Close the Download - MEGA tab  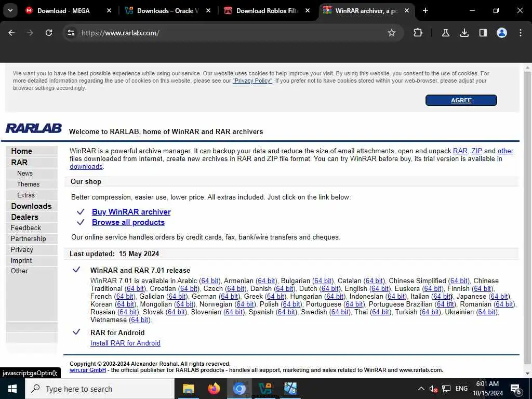tap(109, 11)
